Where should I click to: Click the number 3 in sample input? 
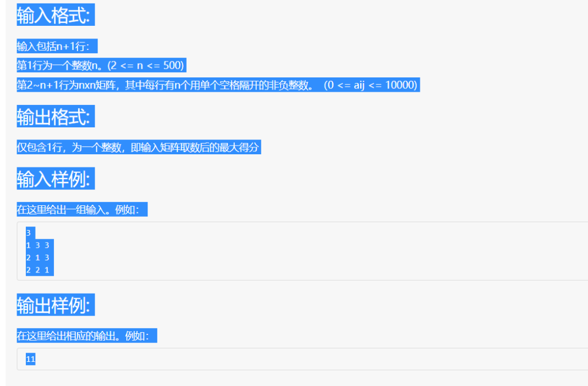(x=29, y=233)
